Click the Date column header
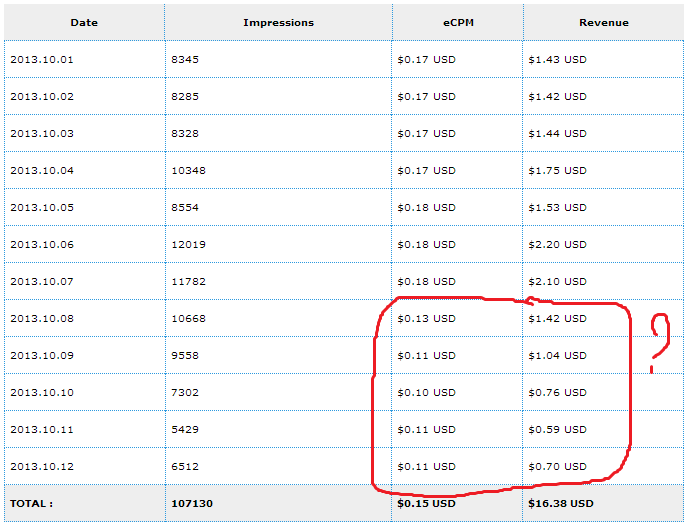Viewport: 690px width, 526px height. click(84, 22)
